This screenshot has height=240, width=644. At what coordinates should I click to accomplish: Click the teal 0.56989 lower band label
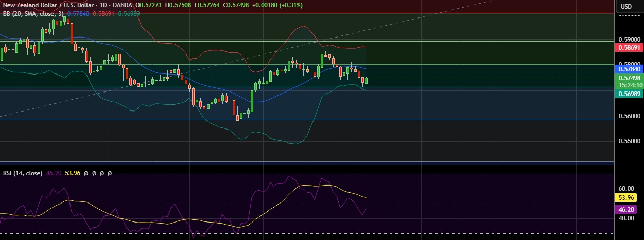coord(629,94)
